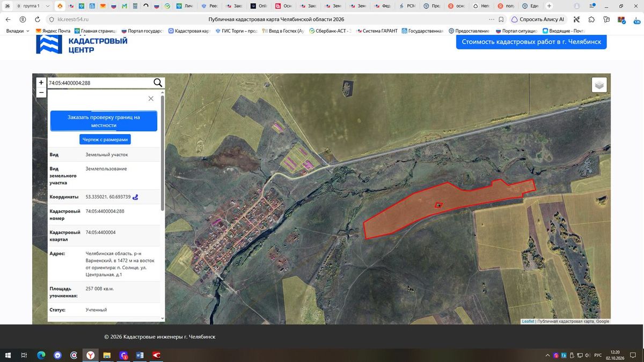Image resolution: width=644 pixels, height=362 pixels.
Task: Close the parcel info panel with X
Action: 151,99
